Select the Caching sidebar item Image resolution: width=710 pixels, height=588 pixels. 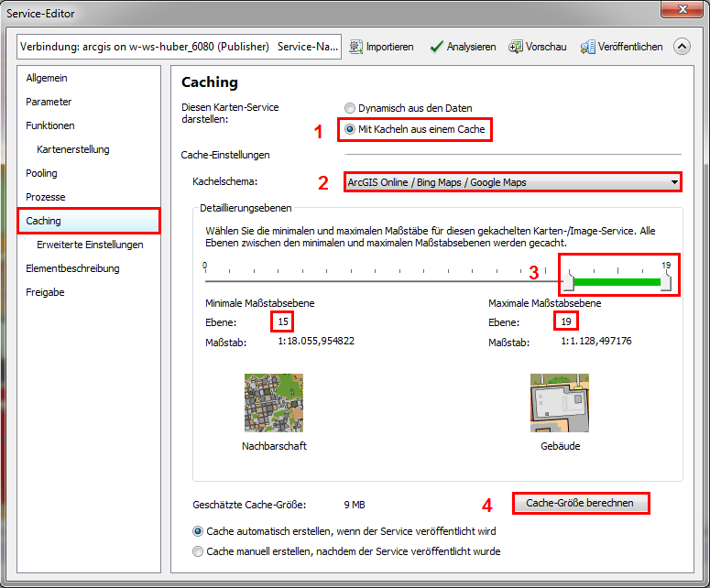tap(89, 221)
